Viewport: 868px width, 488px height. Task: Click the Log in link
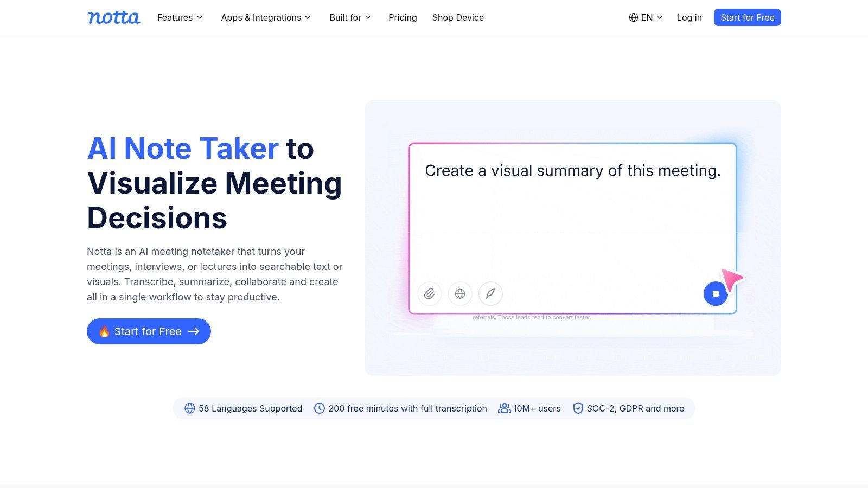click(x=689, y=17)
